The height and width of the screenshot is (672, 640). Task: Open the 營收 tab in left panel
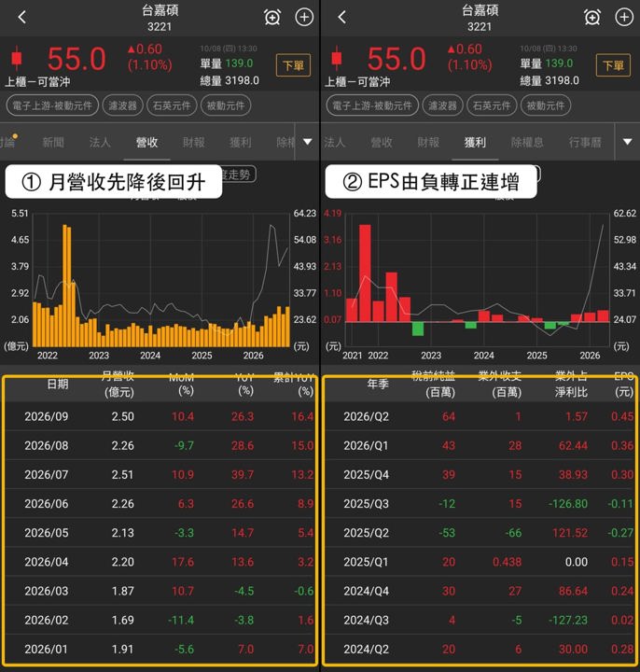tap(146, 142)
